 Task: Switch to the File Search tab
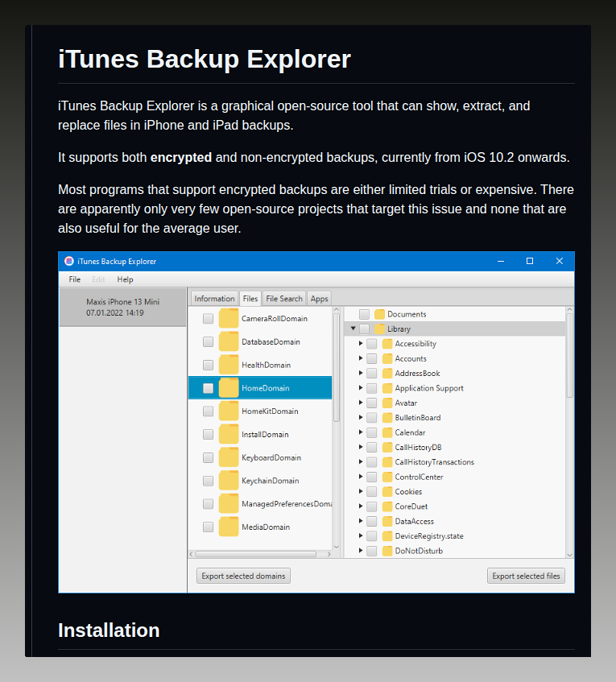[284, 299]
